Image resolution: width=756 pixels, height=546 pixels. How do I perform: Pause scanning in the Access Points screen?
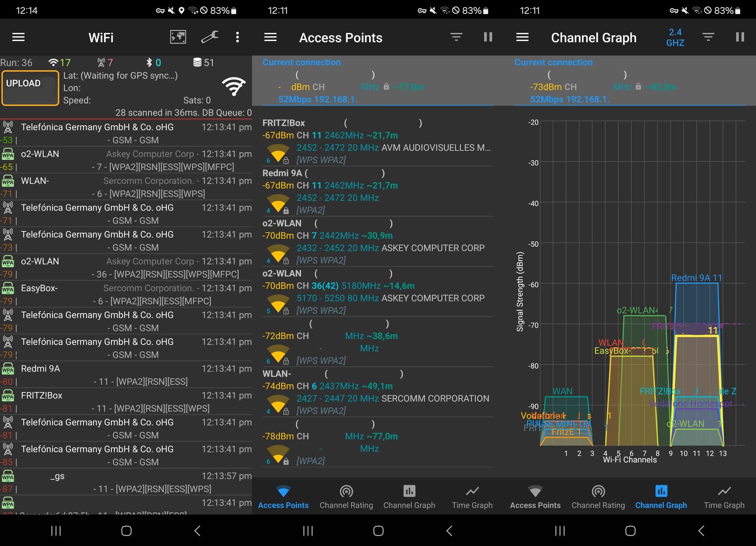(x=488, y=37)
